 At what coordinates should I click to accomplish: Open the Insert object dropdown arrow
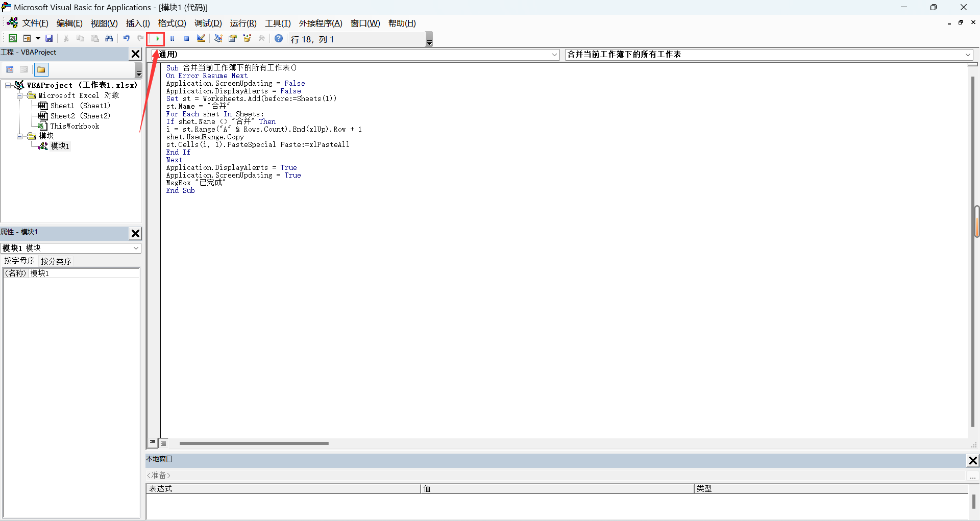click(x=38, y=39)
